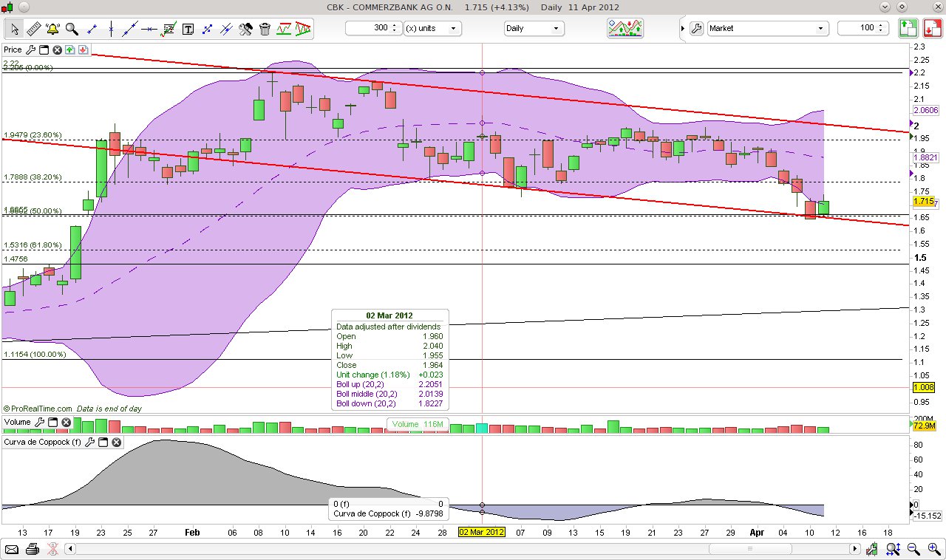Close the Curva de Coppock panel
Image resolution: width=946 pixels, height=560 pixels.
(x=115, y=442)
